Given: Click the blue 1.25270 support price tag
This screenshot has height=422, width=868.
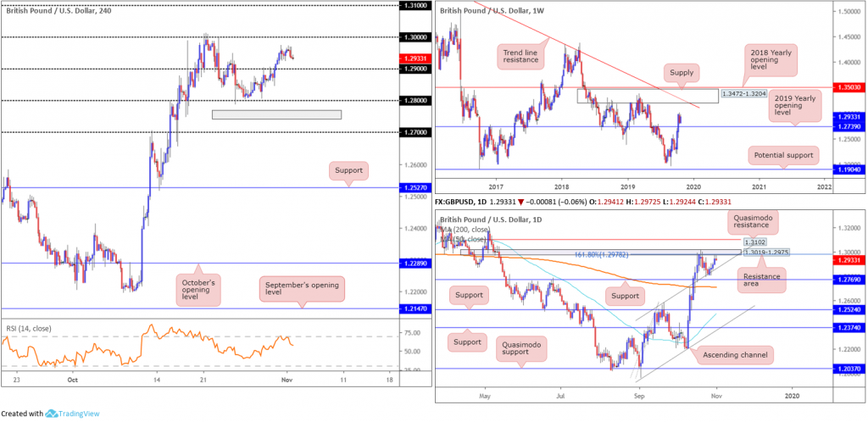Looking at the screenshot, I should click(x=414, y=188).
